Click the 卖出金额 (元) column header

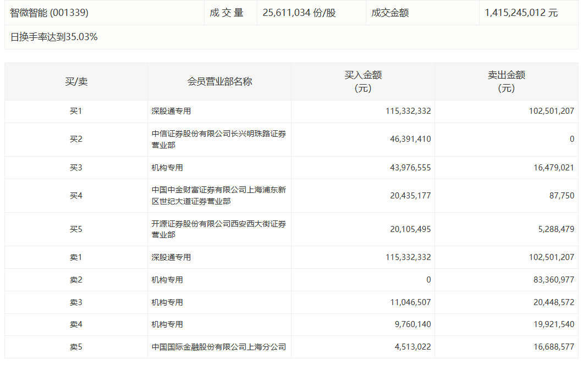click(x=506, y=82)
